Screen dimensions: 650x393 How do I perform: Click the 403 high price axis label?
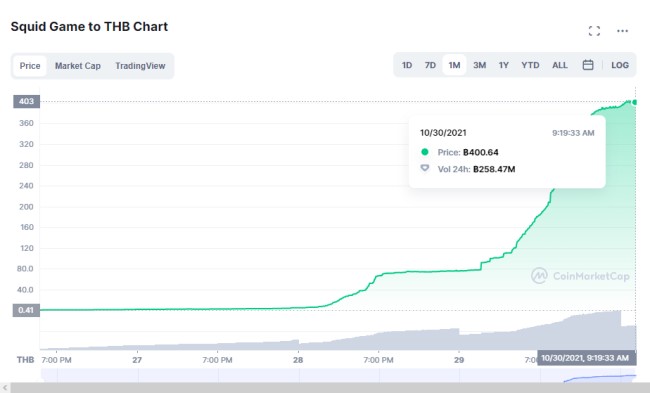[27, 102]
